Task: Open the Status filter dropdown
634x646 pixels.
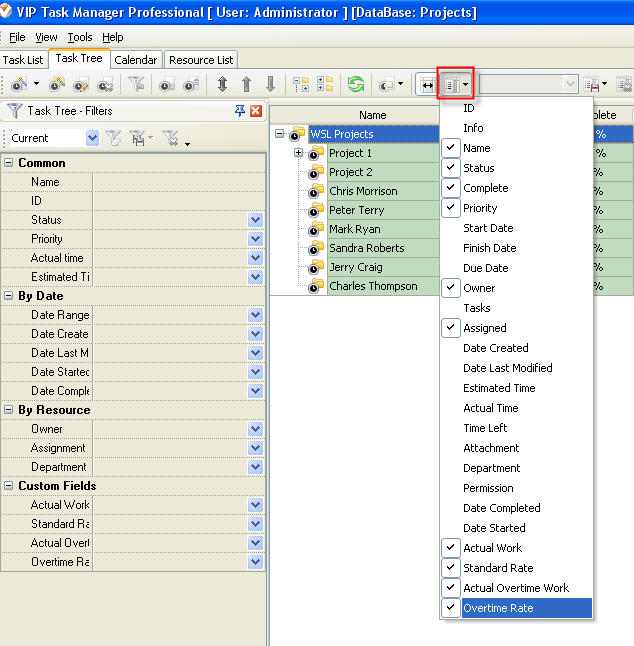Action: pos(255,220)
